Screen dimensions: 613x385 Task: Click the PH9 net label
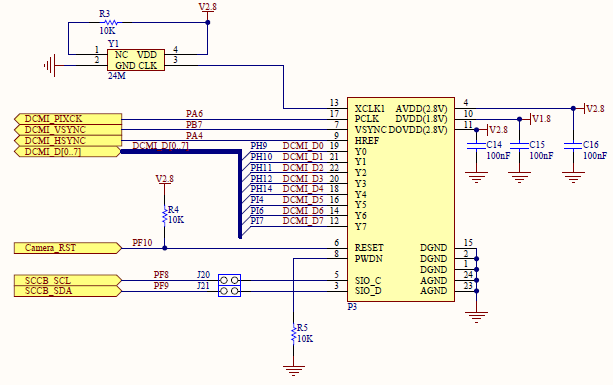259,146
